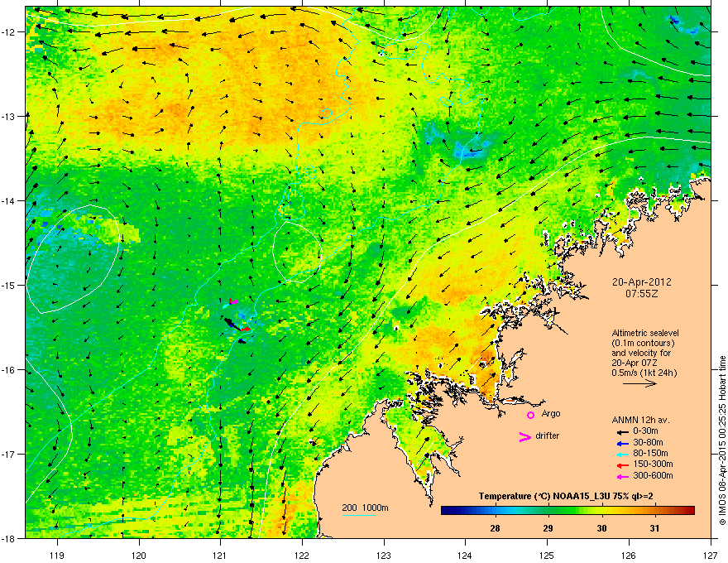This screenshot has width=728, height=563.
Task: Click the magenta drifter arrowhead symbol
Action: [524, 436]
